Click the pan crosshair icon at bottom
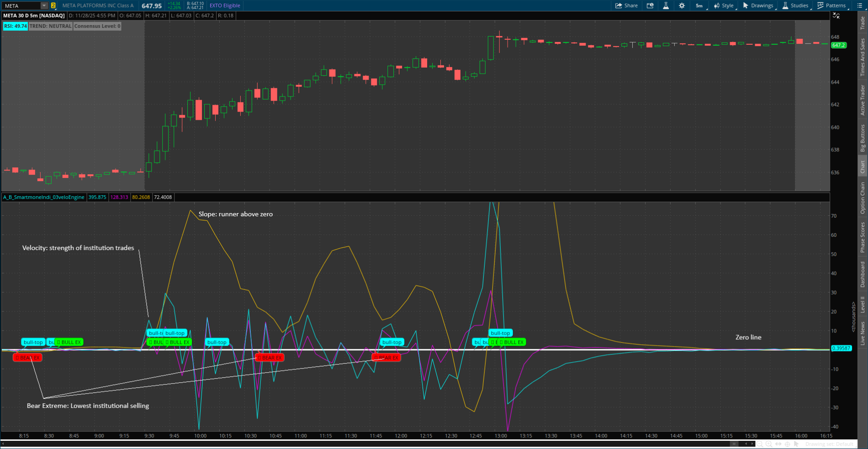Viewport: 868px width, 449px height. click(x=788, y=444)
